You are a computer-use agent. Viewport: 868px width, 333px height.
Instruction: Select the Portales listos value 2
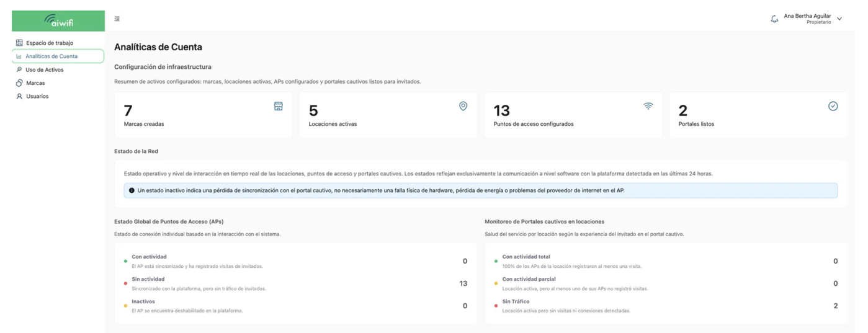683,110
